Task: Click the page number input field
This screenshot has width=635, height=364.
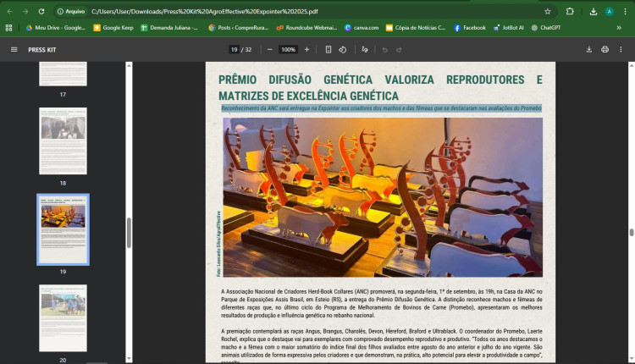Action: tap(234, 49)
